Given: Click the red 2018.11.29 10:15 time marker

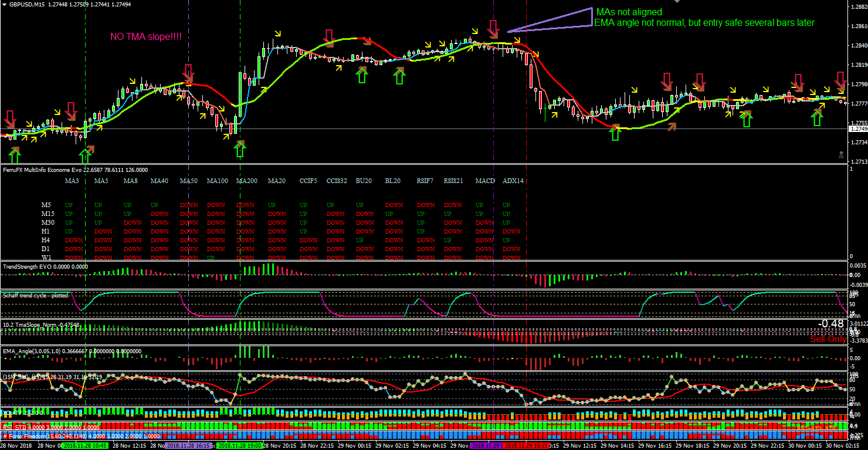Looking at the screenshot, I should click(x=526, y=446).
